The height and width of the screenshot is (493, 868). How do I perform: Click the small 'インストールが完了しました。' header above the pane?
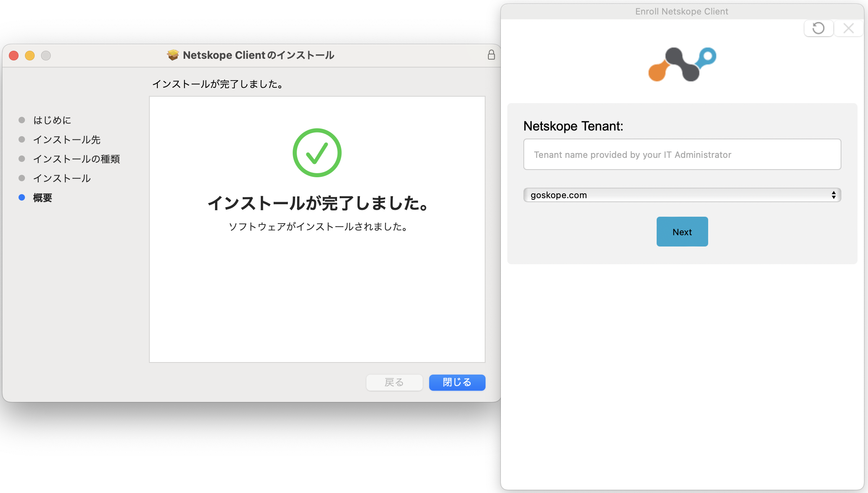click(218, 84)
